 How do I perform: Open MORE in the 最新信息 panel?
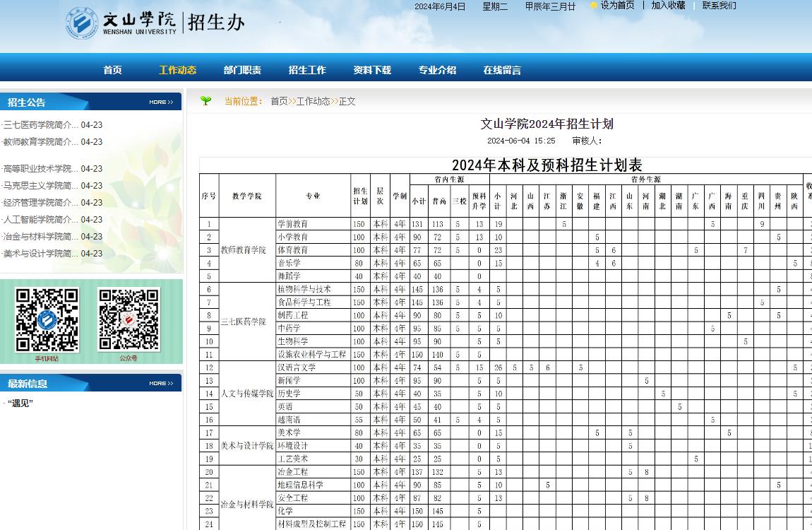(x=161, y=384)
